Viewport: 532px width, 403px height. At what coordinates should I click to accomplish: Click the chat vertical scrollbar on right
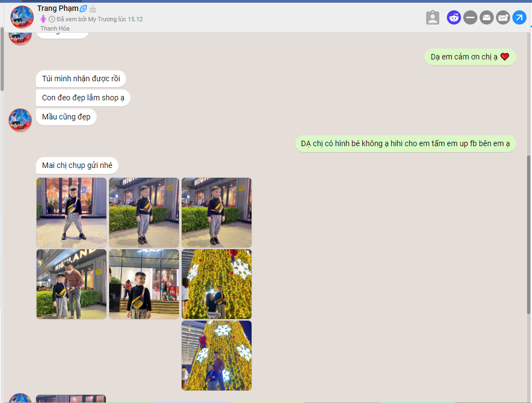pos(529,234)
